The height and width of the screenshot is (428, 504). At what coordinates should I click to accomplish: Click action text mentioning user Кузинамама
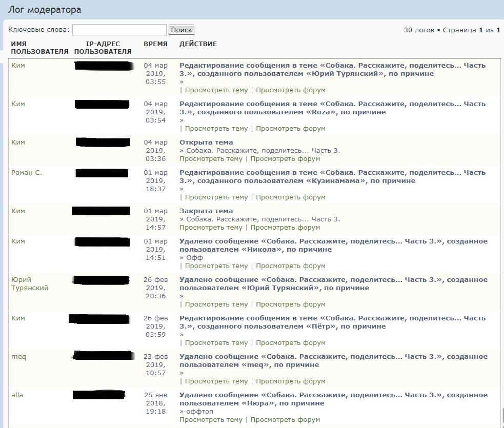pyautogui.click(x=332, y=177)
